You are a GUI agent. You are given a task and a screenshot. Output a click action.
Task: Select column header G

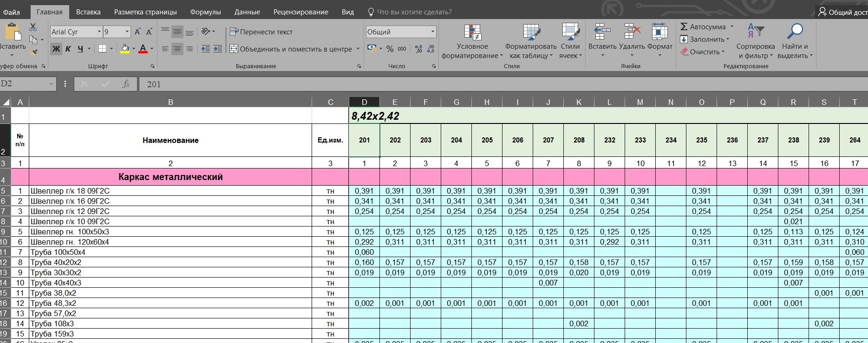[x=456, y=102]
